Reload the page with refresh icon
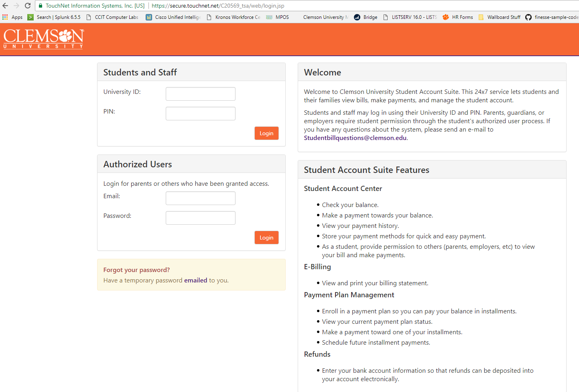Image resolution: width=579 pixels, height=392 pixels. coord(28,6)
